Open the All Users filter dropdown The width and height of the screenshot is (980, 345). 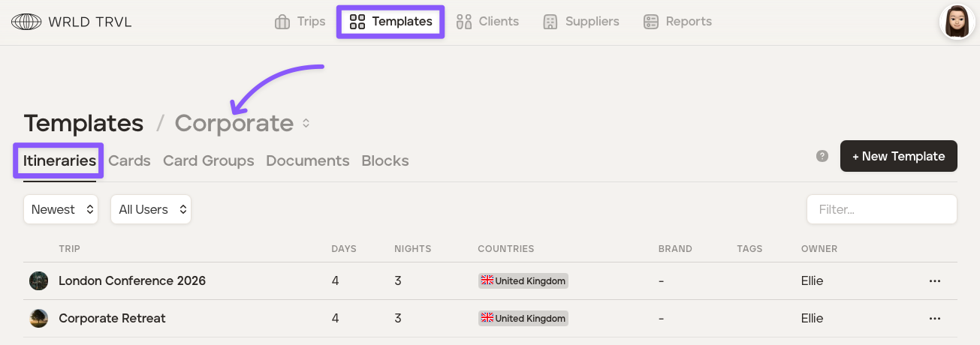click(x=151, y=210)
